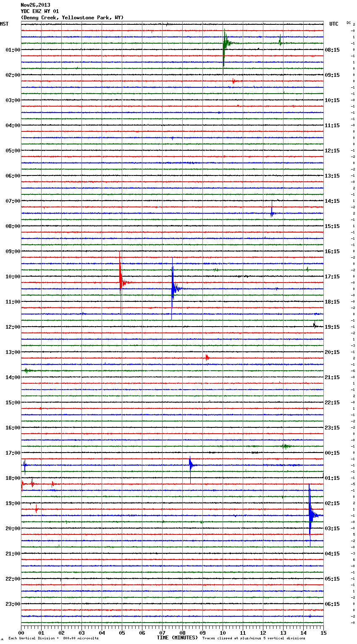Select the station code YDC EHZ WY 01
The width and height of the screenshot is (357, 644).
[x=40, y=11]
